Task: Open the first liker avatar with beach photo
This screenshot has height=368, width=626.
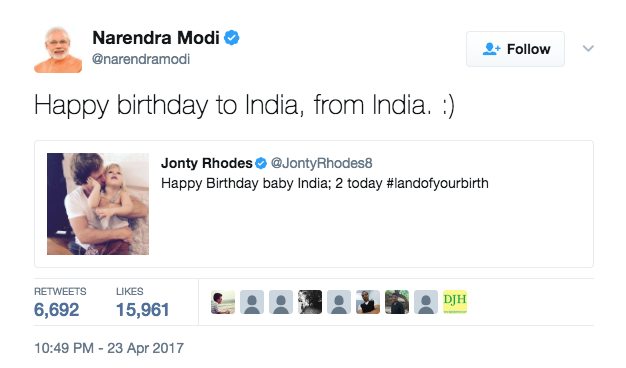Action: pyautogui.click(x=223, y=302)
